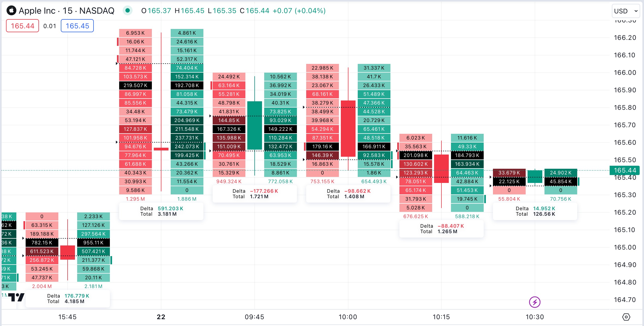
Task: Click the Delta −177.266 K summary box
Action: [x=255, y=194]
